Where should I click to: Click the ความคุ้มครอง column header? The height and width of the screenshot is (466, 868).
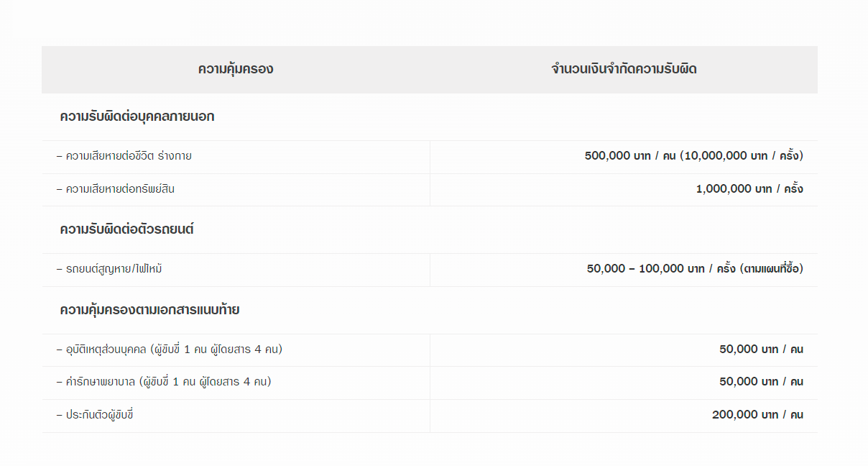(x=236, y=70)
